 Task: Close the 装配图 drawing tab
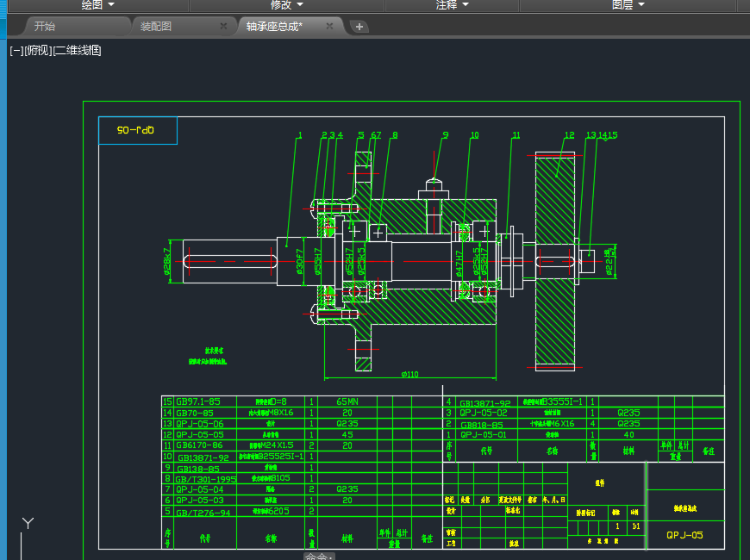pos(223,27)
